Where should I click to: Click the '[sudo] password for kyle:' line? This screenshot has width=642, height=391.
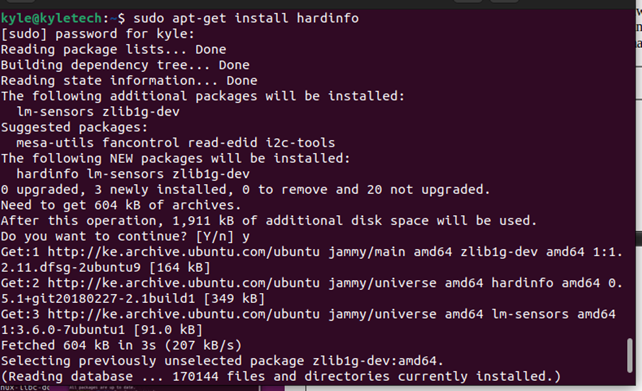(x=97, y=34)
